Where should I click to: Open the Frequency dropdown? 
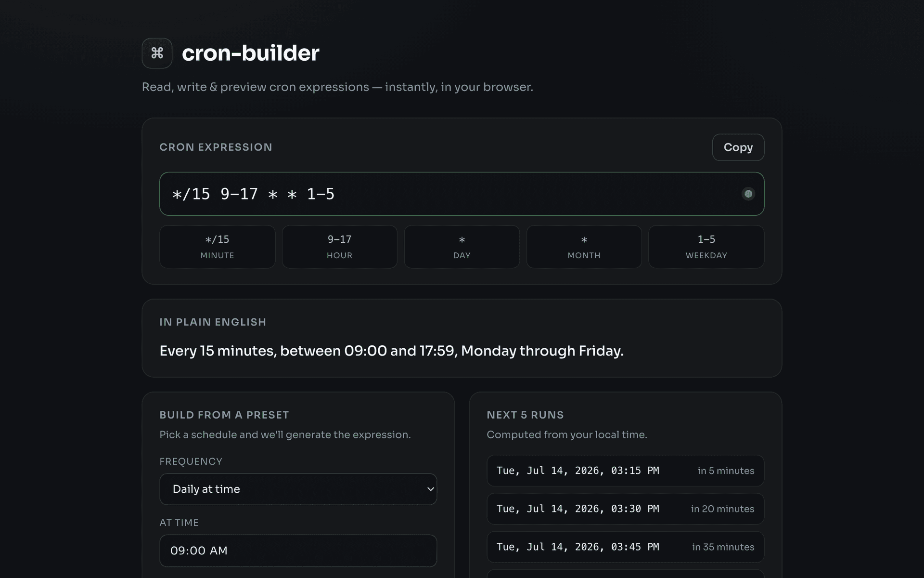[298, 489]
